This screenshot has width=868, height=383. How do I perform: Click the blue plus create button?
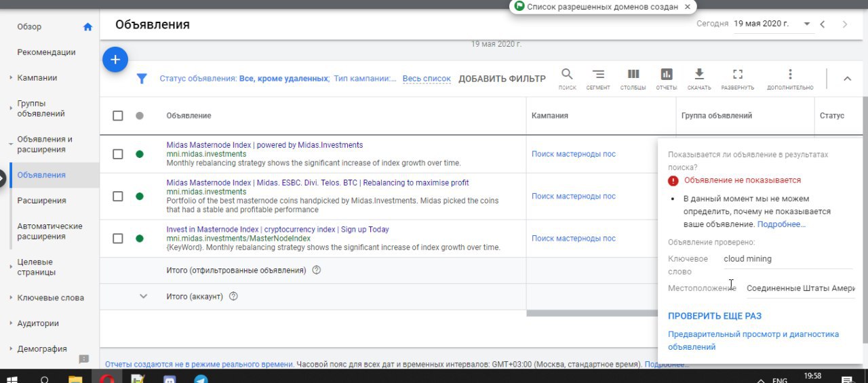click(115, 60)
